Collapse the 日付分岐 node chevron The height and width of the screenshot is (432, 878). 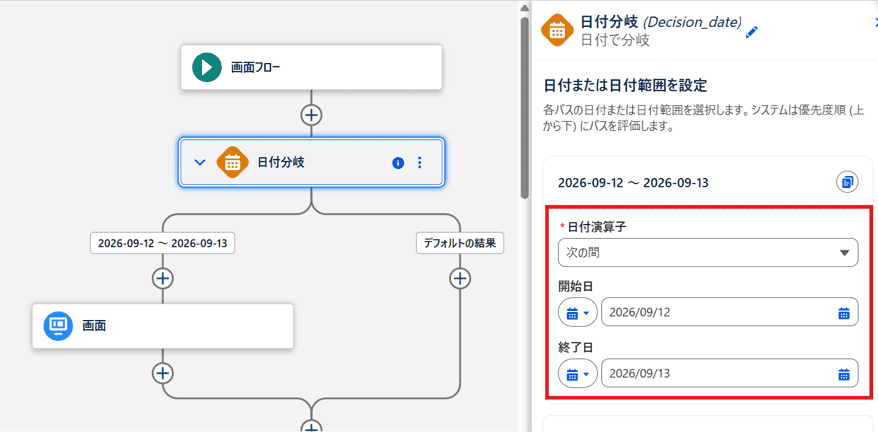200,162
